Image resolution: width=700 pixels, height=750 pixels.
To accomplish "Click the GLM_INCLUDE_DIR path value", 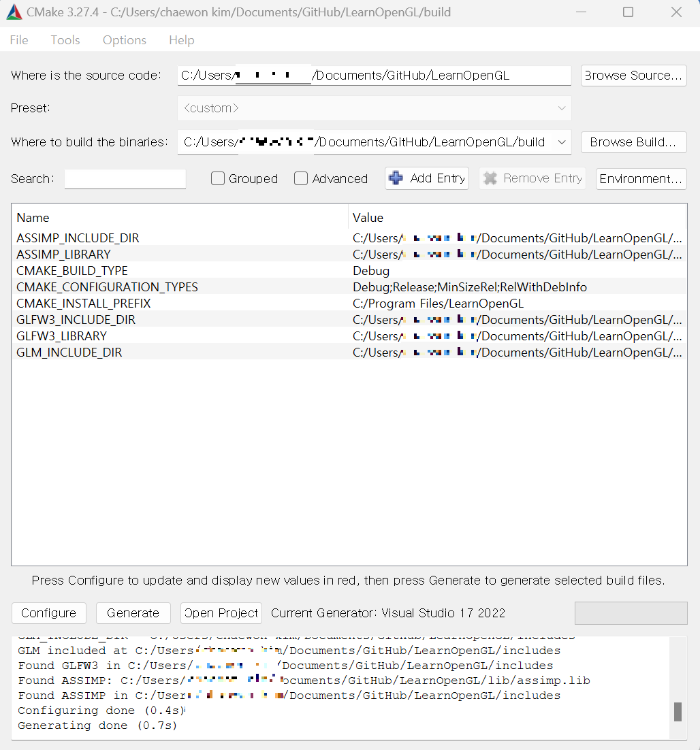I will click(518, 352).
